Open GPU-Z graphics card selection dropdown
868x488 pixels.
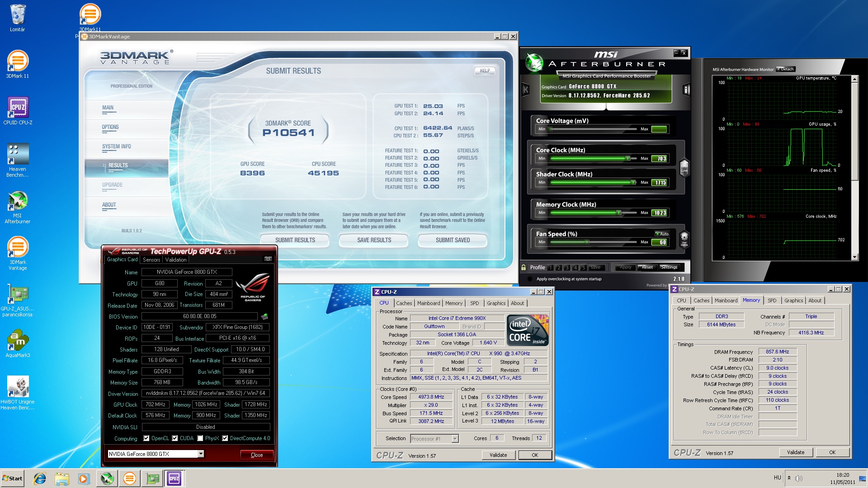pos(201,454)
